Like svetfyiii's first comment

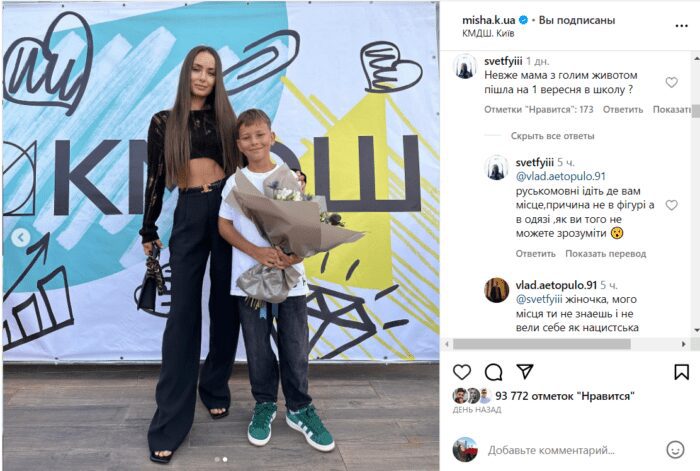click(x=671, y=82)
